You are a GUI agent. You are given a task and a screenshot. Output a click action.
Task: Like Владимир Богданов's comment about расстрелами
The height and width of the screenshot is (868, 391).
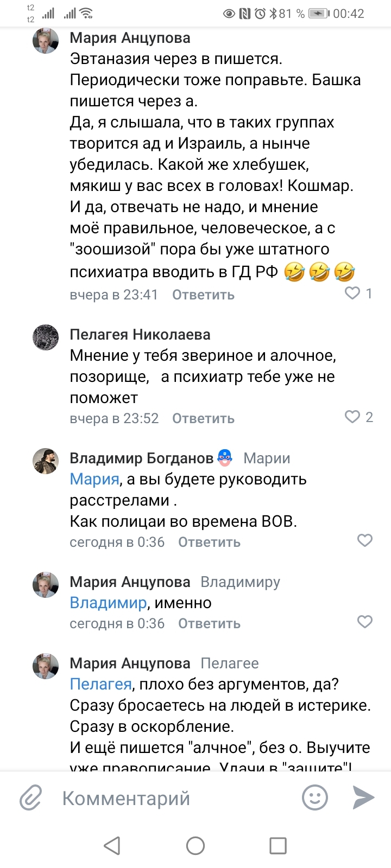(364, 540)
